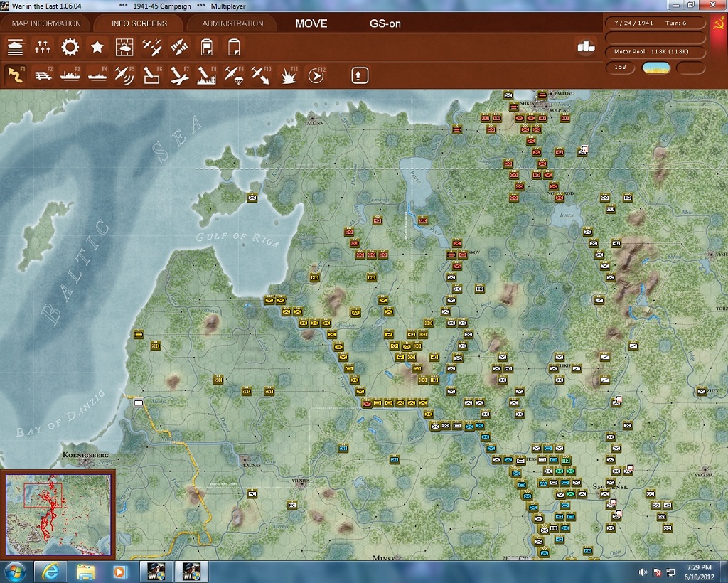Open Internet Explorer from taskbar
Image resolution: width=728 pixels, height=583 pixels.
point(49,572)
